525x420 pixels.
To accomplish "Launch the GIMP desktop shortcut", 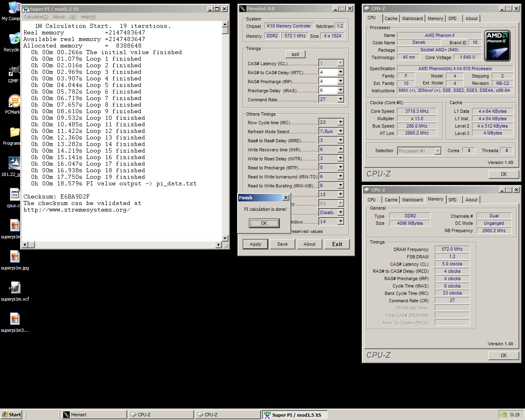I will [14, 70].
